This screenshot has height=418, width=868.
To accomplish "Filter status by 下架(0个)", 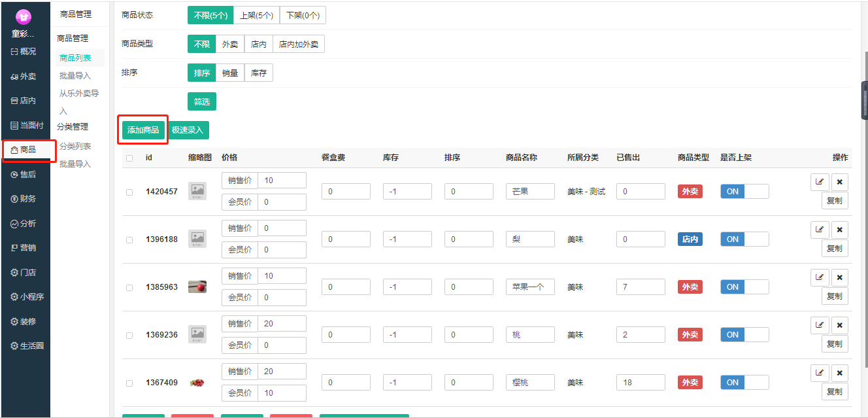I will click(x=303, y=15).
